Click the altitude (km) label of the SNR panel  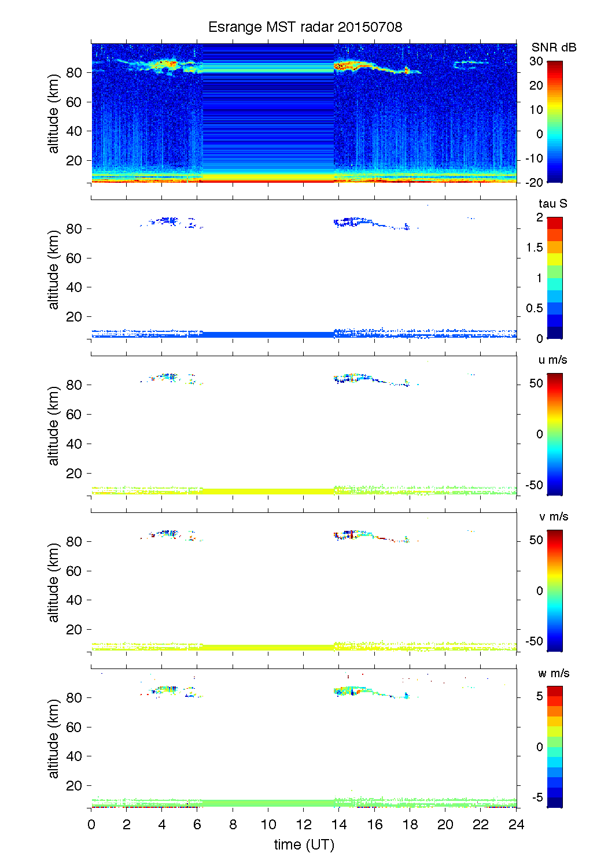(54, 113)
